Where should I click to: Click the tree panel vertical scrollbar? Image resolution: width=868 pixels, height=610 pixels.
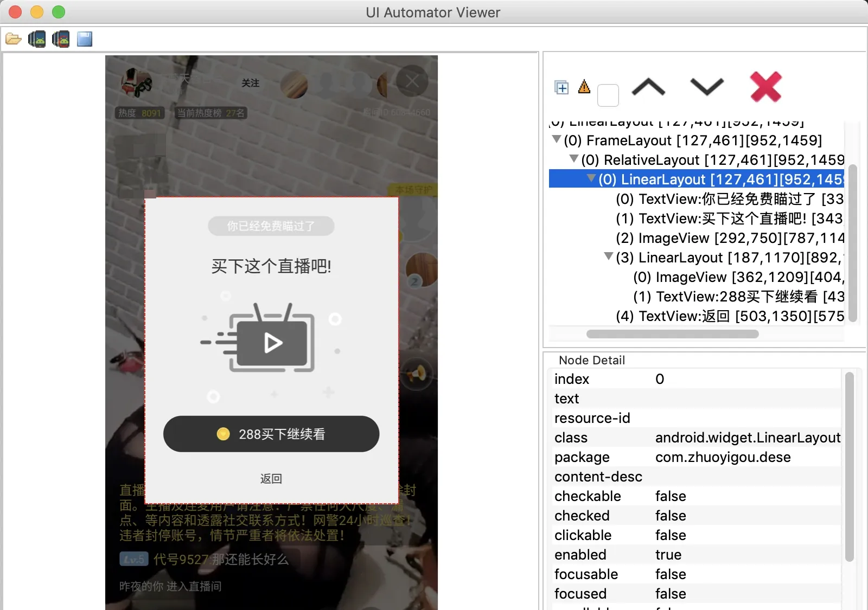(853, 243)
